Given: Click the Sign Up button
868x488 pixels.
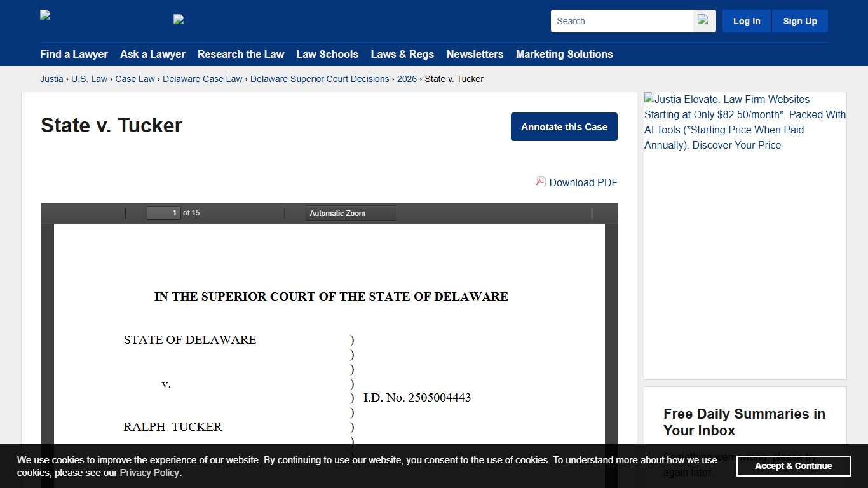Looking at the screenshot, I should click(799, 20).
